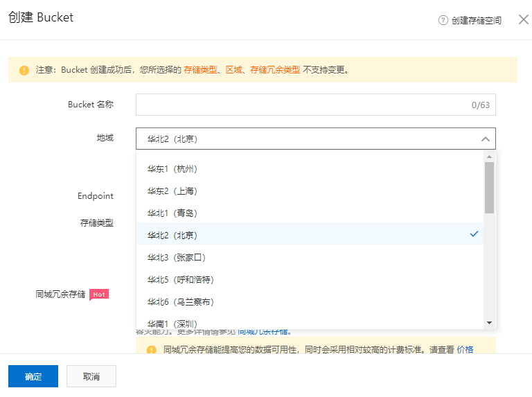The image size is (532, 397).
Task: Select 华东2 (上海) region
Action: click(310, 191)
